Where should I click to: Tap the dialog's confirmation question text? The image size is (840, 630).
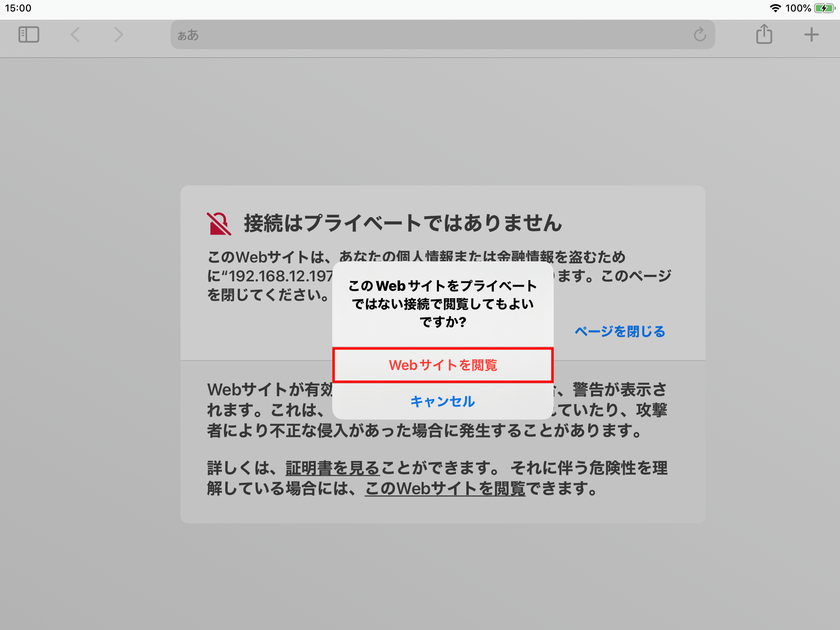(443, 304)
